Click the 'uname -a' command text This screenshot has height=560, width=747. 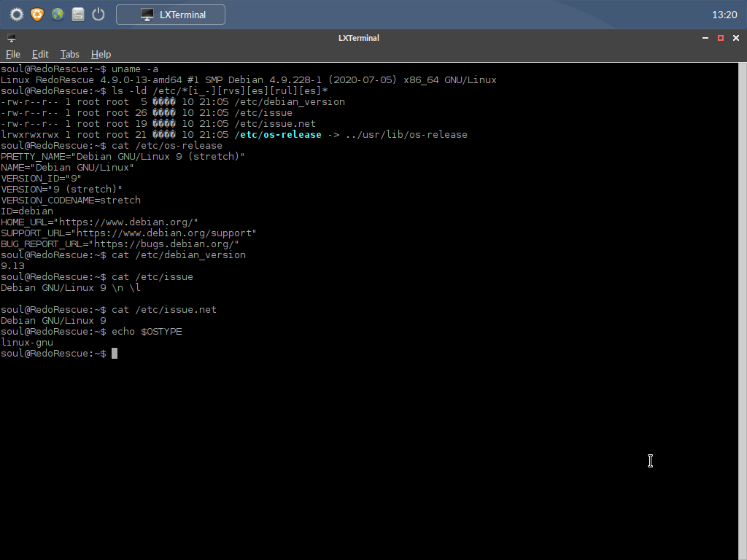click(135, 69)
